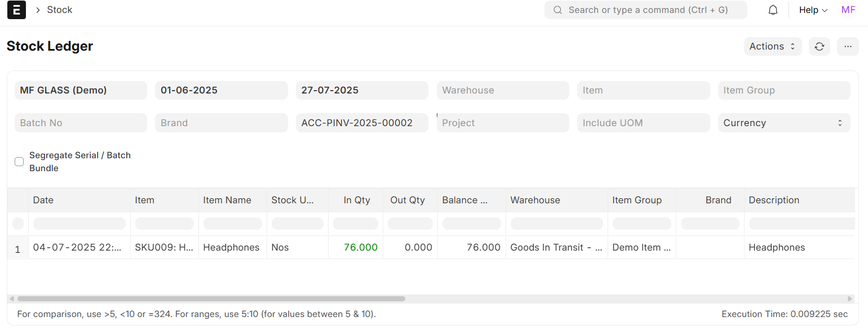Open the Currency select dropdown
This screenshot has height=330, width=868.
coord(784,123)
